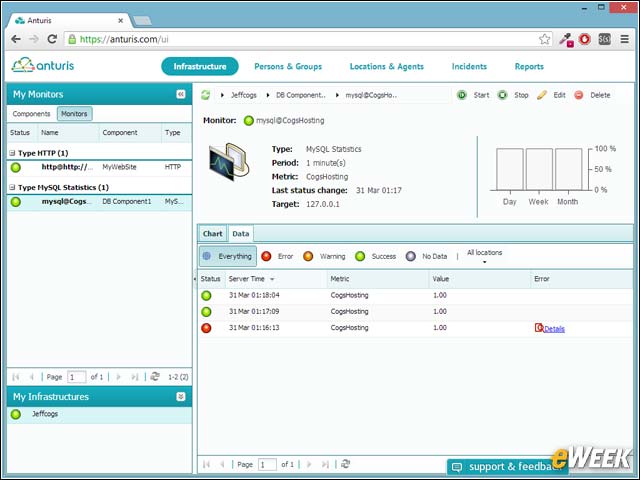Expand the My Infrastructures panel toggle
Screen dimensions: 640x480
pos(181,397)
